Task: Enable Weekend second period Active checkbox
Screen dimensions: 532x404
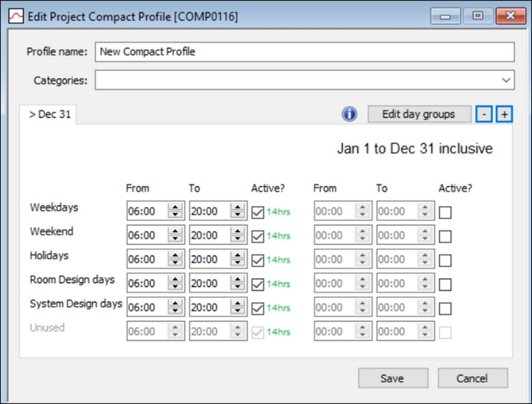Action: pyautogui.click(x=445, y=237)
